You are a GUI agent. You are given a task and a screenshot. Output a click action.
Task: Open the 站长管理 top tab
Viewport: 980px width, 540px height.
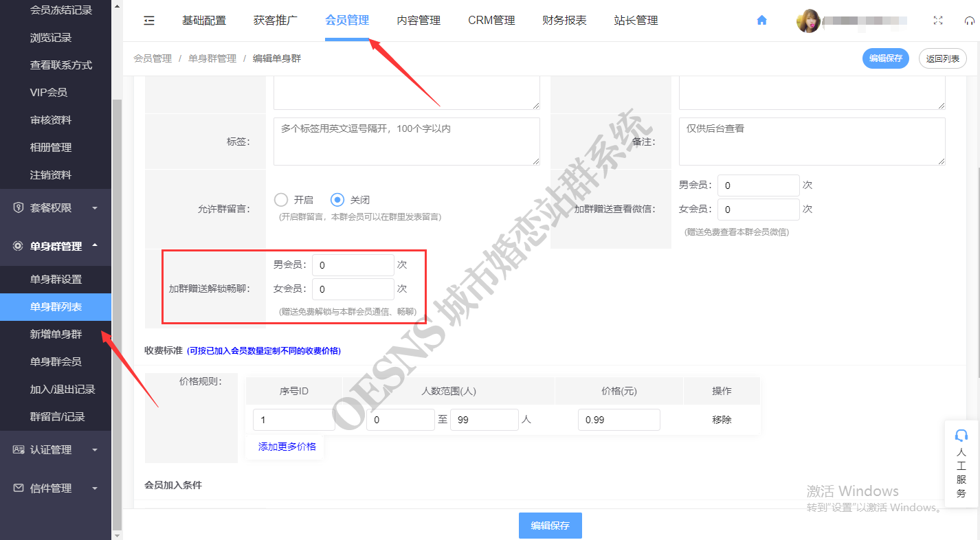click(636, 21)
